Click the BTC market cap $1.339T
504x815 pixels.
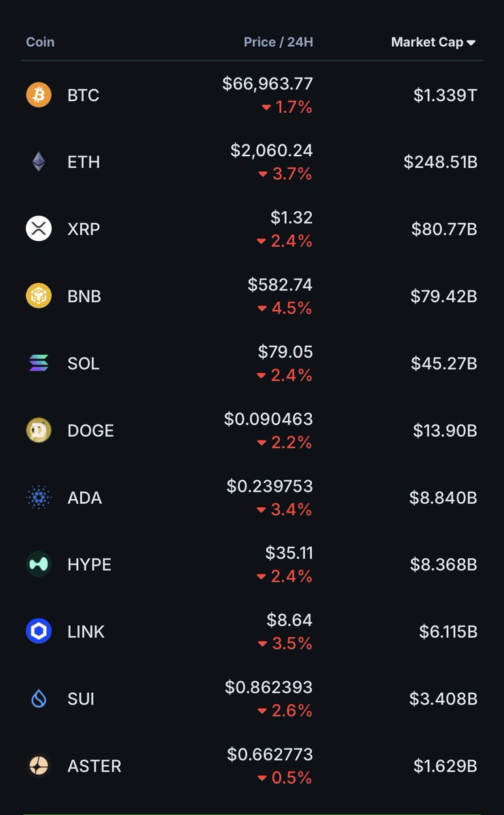tap(445, 95)
